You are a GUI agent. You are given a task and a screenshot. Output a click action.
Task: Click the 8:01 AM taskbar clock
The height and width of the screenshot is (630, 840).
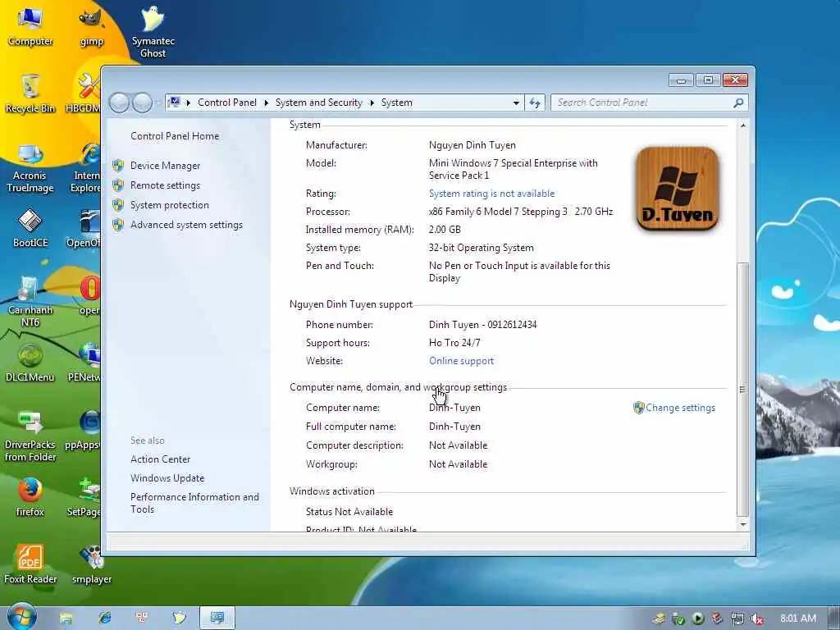pos(797,619)
